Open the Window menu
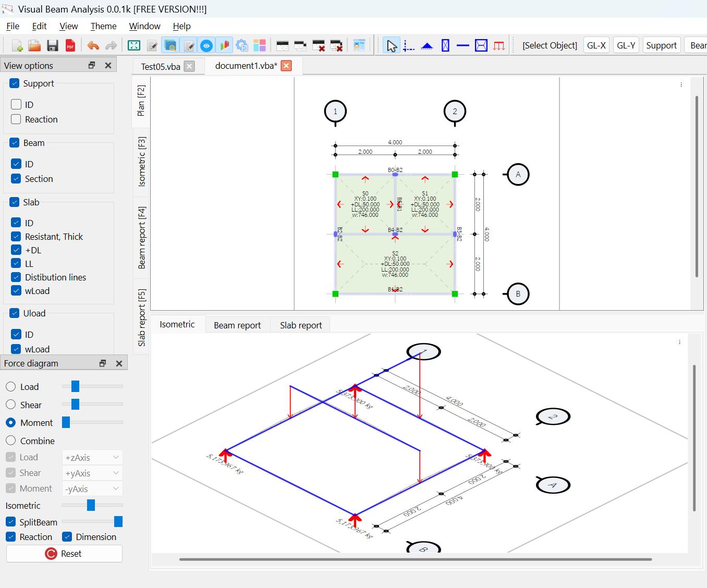This screenshot has width=707, height=588. 144,26
